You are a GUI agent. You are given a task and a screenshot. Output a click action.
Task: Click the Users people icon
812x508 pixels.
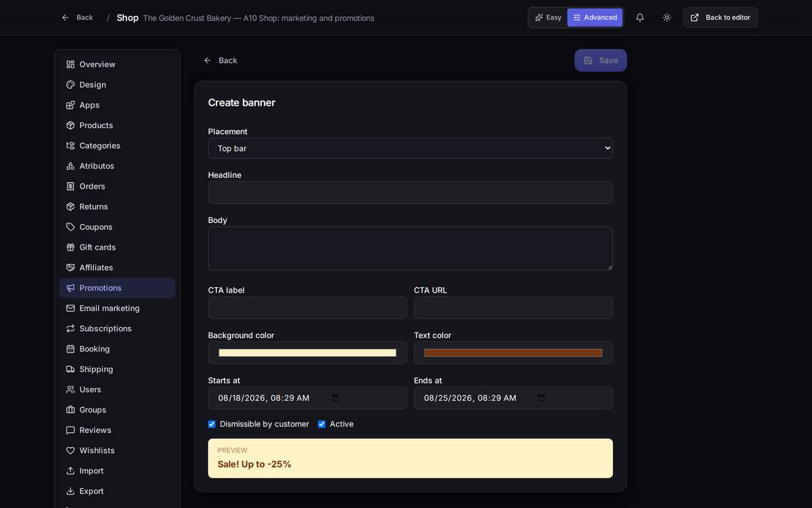click(x=70, y=389)
